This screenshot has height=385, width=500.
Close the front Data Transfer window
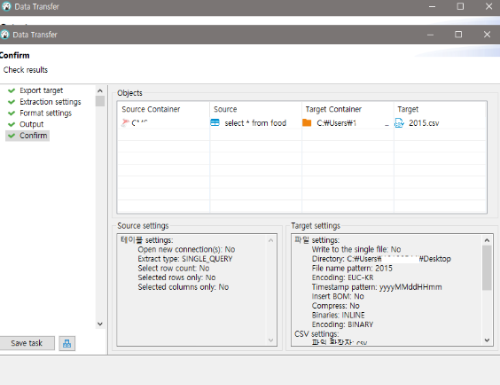[x=487, y=34]
